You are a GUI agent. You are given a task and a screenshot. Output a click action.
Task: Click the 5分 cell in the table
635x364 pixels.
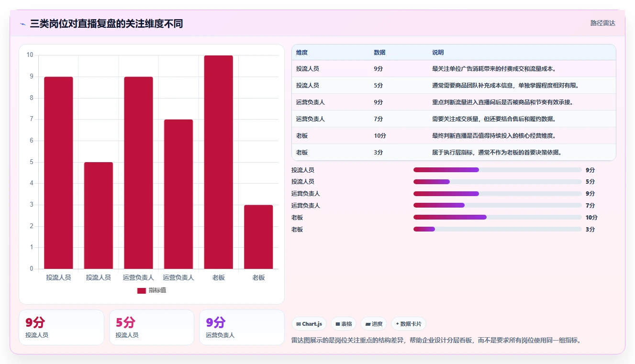pos(379,86)
